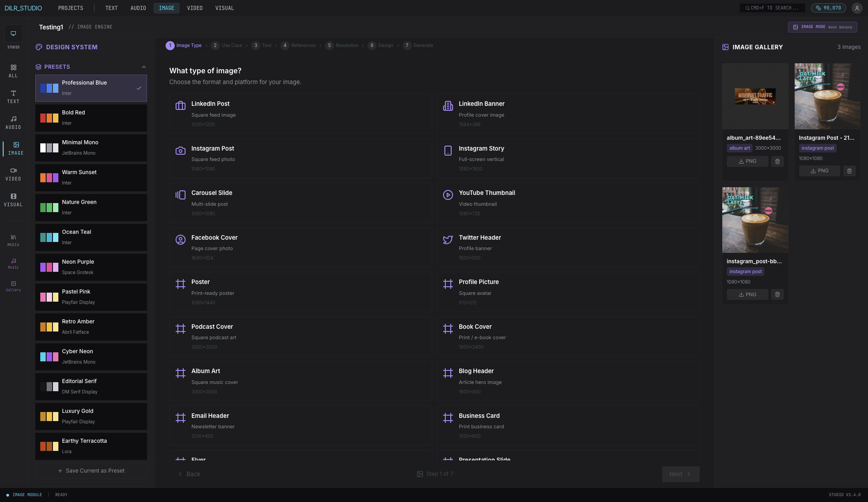Delete the album_art image with trash icon

777,161
